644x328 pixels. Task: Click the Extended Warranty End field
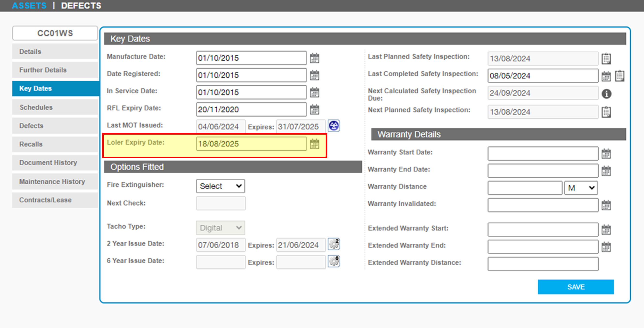(543, 247)
